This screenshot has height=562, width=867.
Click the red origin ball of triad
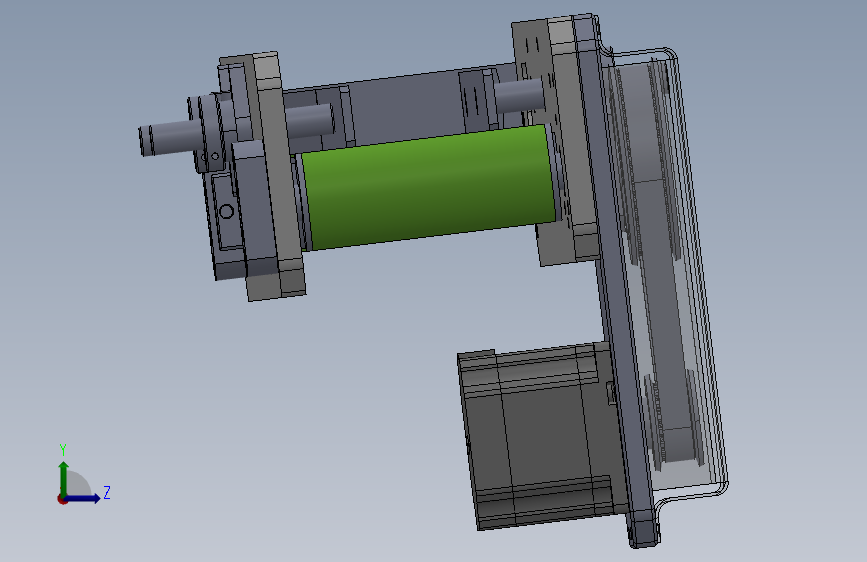click(x=62, y=499)
